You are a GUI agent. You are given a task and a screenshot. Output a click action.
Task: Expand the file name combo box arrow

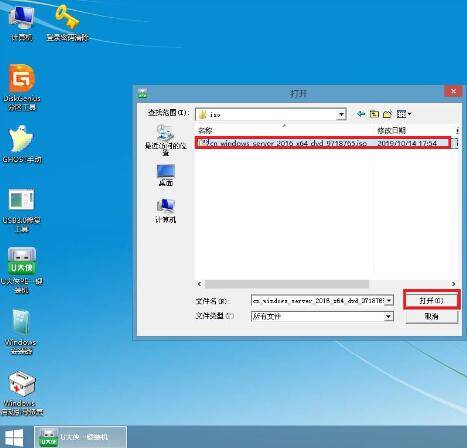pyautogui.click(x=389, y=300)
